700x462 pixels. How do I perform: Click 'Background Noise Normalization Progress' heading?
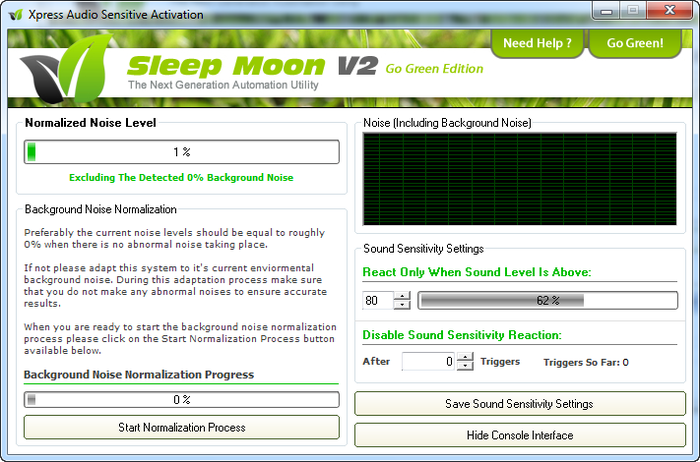(139, 375)
